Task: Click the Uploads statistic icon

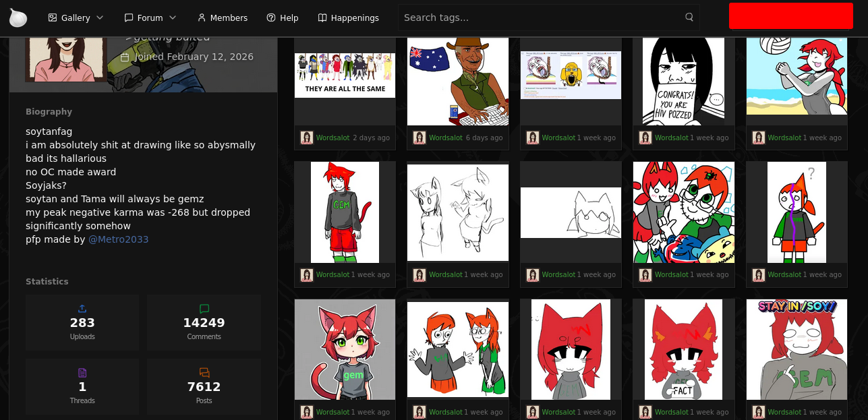Action: 82,309
